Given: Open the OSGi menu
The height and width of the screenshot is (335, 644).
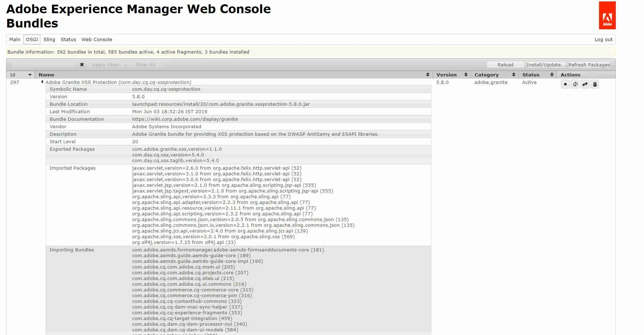Looking at the screenshot, I should 32,39.
